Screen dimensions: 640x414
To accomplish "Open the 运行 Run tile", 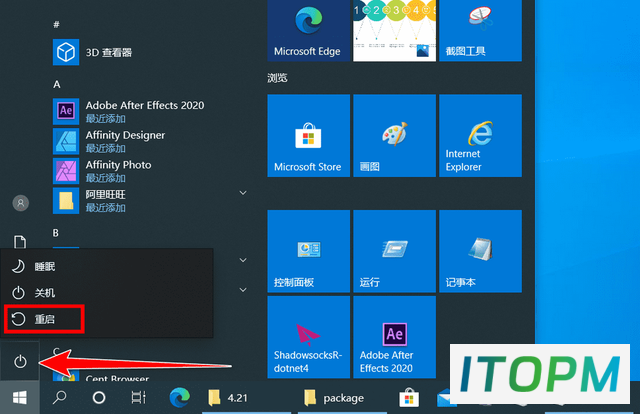I will pyautogui.click(x=394, y=251).
